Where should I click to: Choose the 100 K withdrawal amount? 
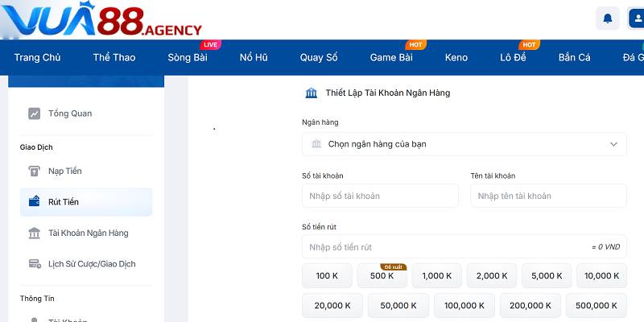click(x=327, y=275)
